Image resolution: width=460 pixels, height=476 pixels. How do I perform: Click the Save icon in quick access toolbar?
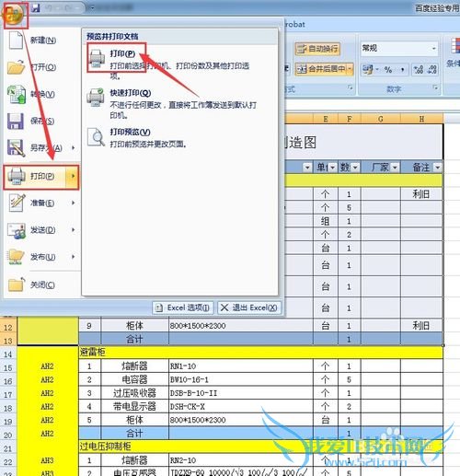(36, 7)
